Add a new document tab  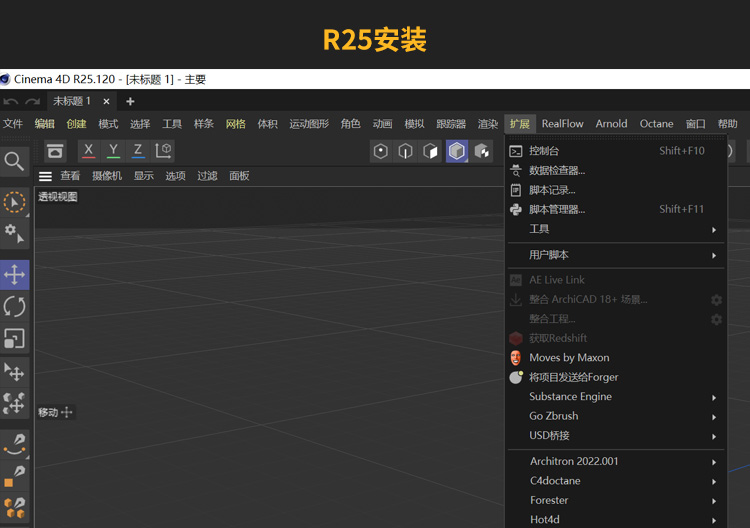(x=130, y=101)
